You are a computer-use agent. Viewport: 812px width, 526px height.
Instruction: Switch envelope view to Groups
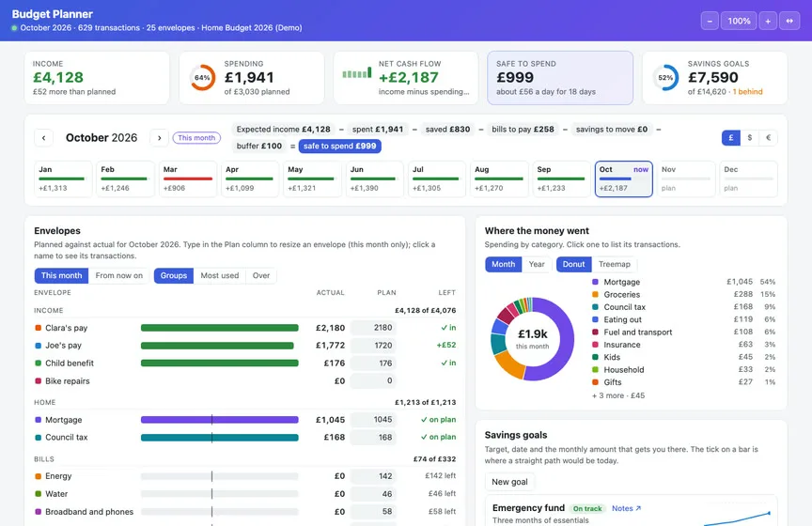pyautogui.click(x=174, y=275)
